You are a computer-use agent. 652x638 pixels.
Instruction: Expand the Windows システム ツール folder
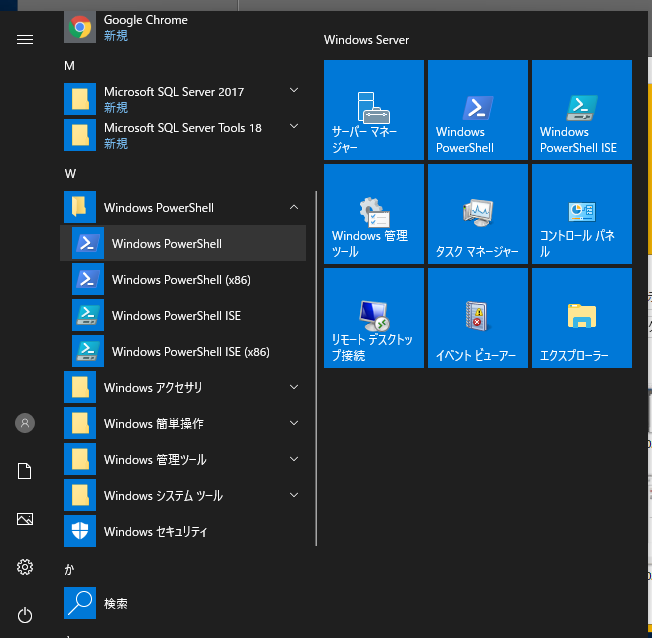click(183, 495)
